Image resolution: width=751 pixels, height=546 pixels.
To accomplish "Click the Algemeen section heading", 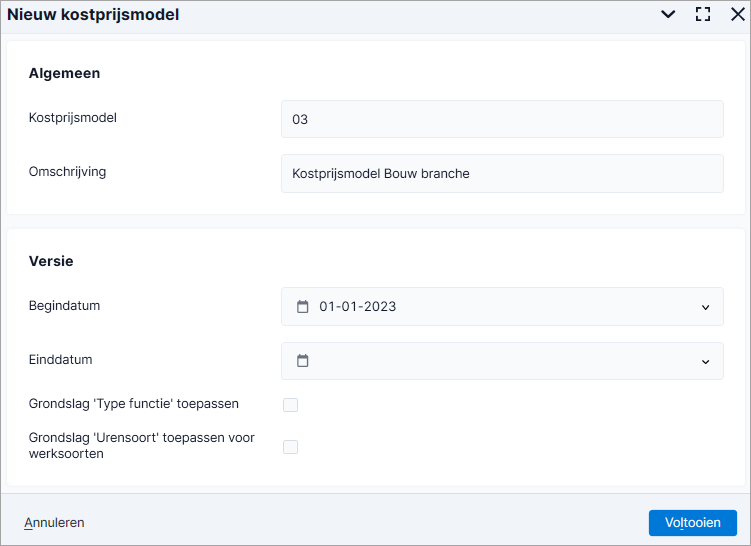I will tap(65, 73).
